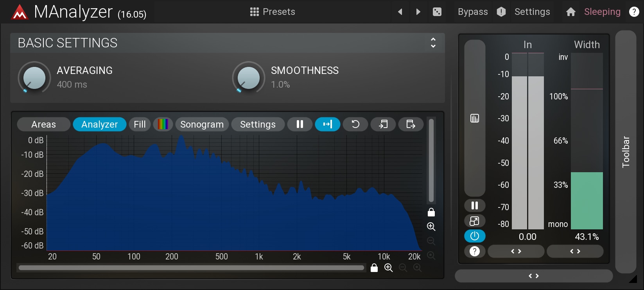This screenshot has width=644, height=290.
Task: Click the In meter heading
Action: pos(527,45)
